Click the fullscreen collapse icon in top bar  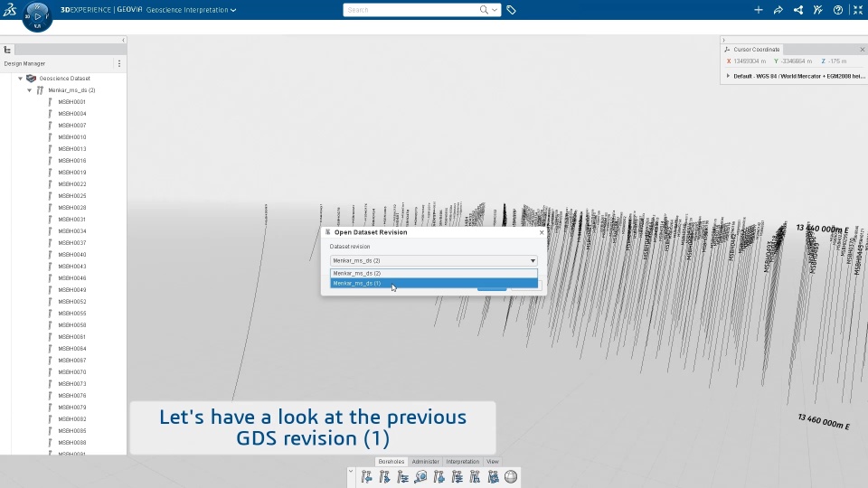click(858, 10)
